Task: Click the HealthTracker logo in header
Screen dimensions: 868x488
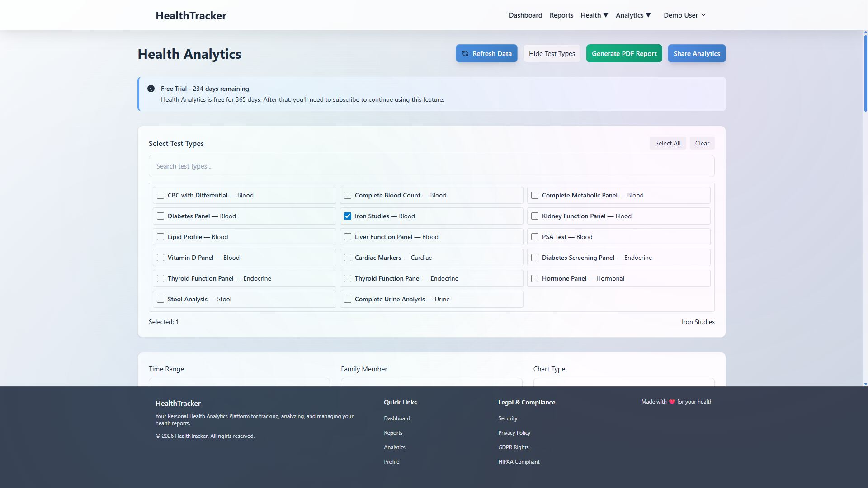Action: click(191, 15)
